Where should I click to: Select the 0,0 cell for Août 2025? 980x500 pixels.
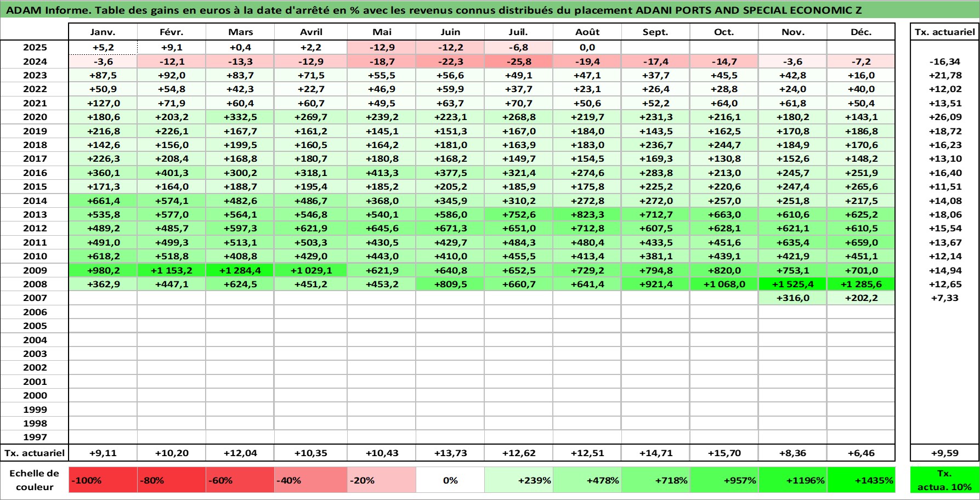(x=587, y=47)
